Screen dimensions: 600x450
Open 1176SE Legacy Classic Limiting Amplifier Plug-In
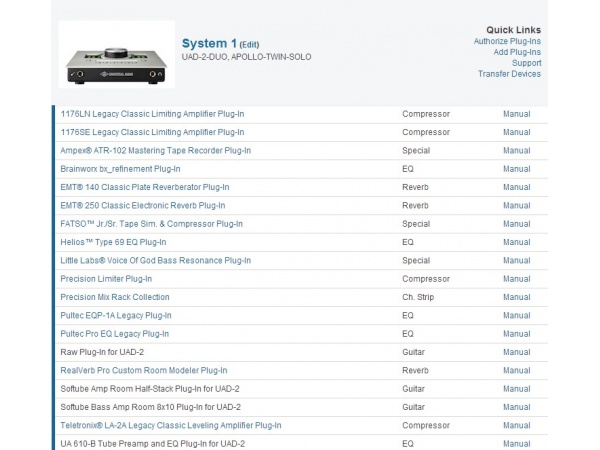point(152,132)
